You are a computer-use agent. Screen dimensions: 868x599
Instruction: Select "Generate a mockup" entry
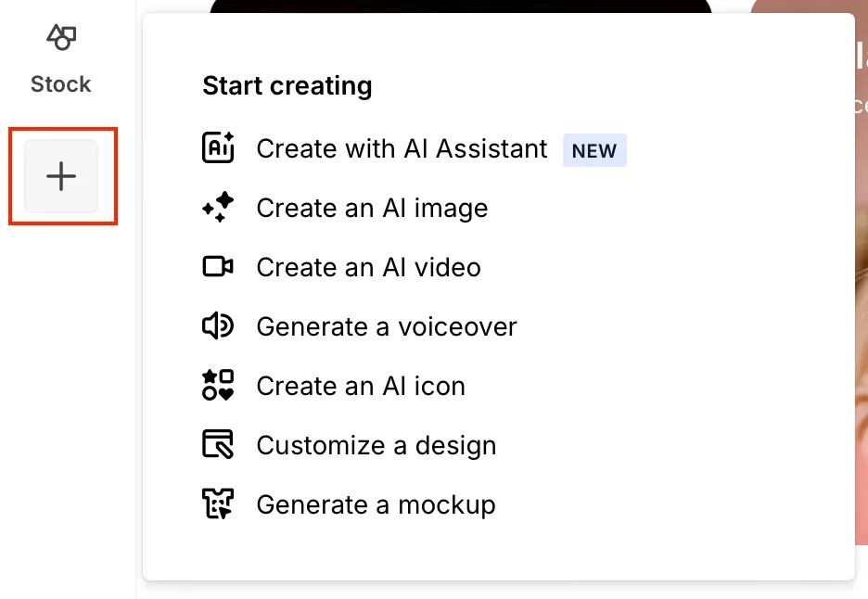click(376, 504)
